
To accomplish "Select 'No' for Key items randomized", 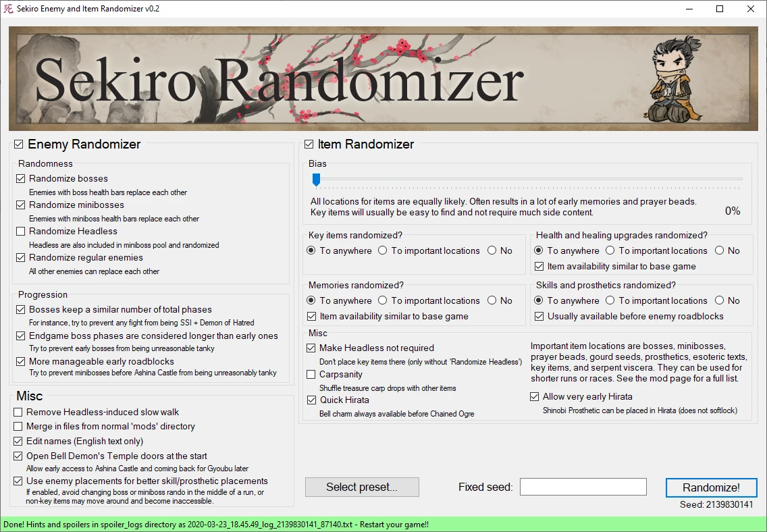I will [492, 250].
